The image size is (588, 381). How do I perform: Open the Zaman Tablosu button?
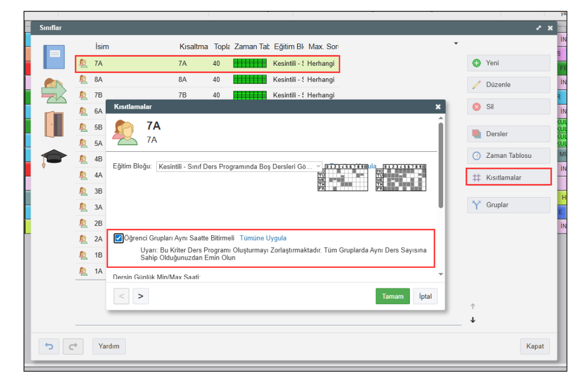tap(508, 156)
